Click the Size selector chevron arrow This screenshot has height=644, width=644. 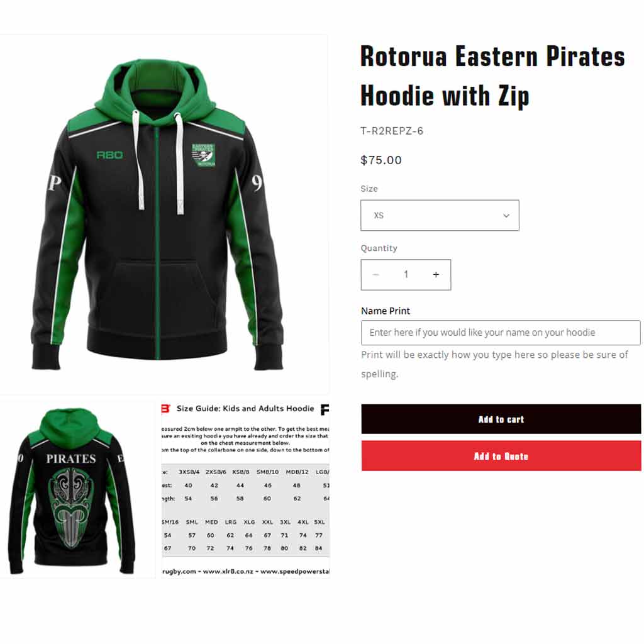click(x=506, y=216)
